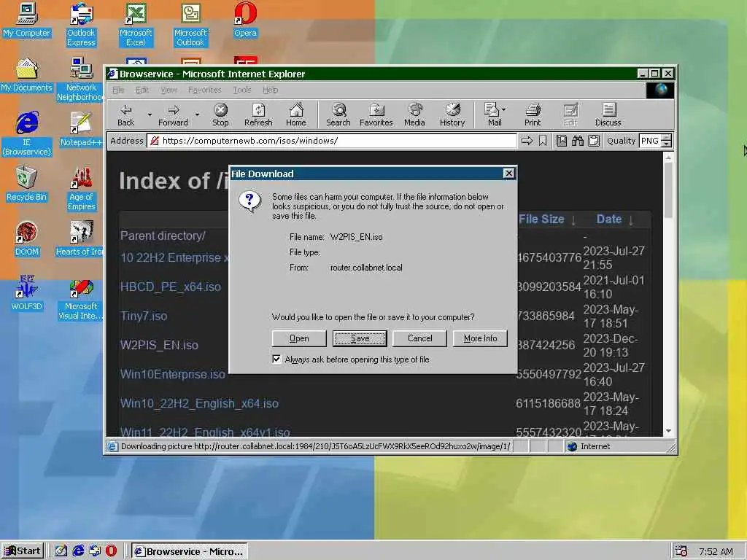Open the Favorites toolbar icon
The width and height of the screenshot is (747, 560).
click(x=376, y=114)
